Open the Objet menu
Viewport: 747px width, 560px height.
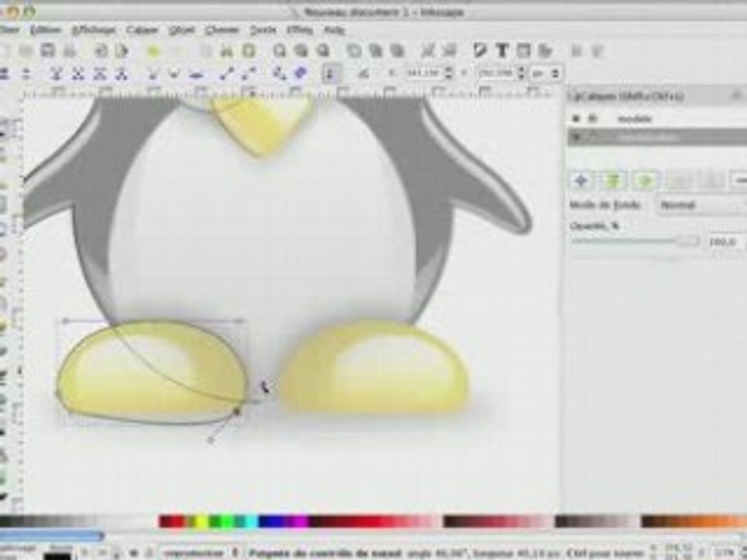181,30
